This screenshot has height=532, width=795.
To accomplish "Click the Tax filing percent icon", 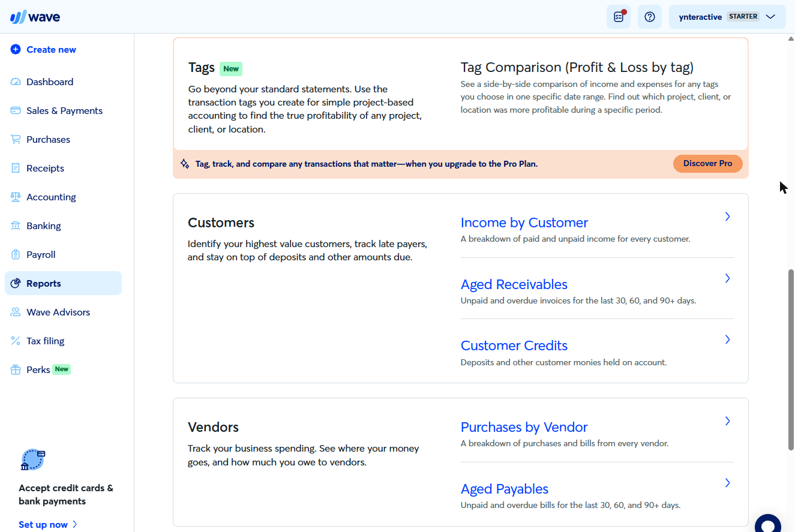I will (x=16, y=341).
